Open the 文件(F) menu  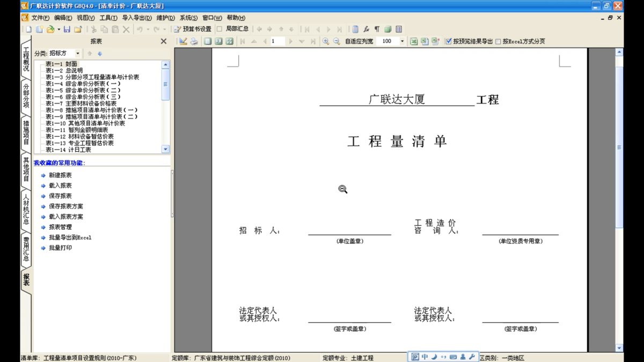point(40,18)
